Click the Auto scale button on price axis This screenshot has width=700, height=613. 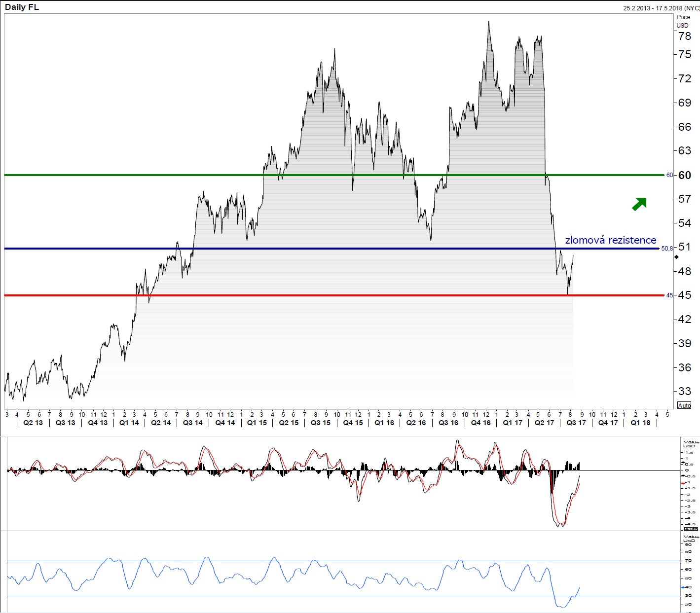(x=684, y=405)
